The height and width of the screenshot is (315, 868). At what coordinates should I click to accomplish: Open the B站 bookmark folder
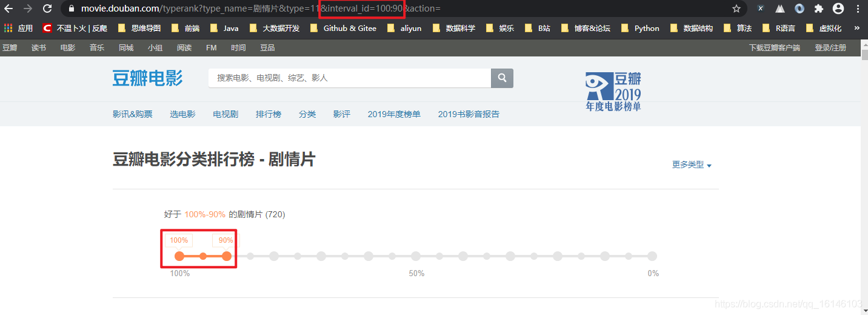click(x=538, y=28)
